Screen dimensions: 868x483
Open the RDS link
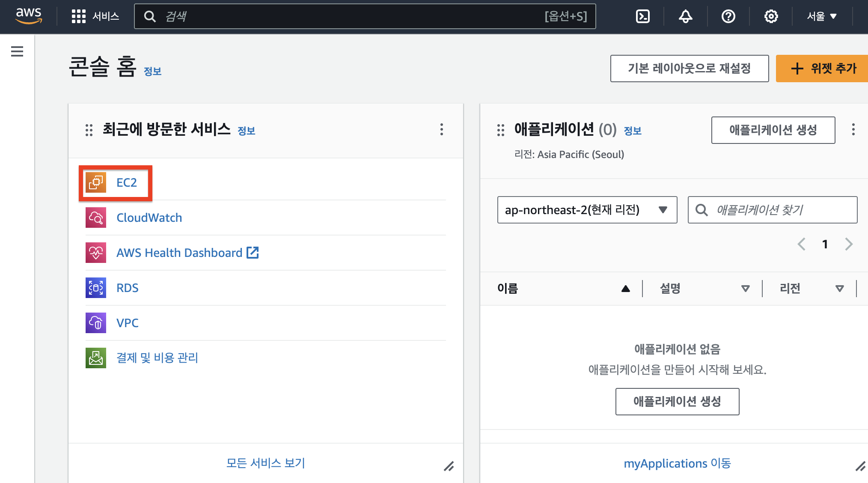tap(128, 288)
